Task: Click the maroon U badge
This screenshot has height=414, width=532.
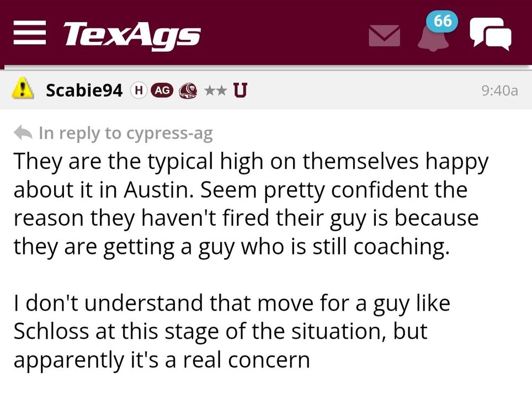Action: point(240,90)
